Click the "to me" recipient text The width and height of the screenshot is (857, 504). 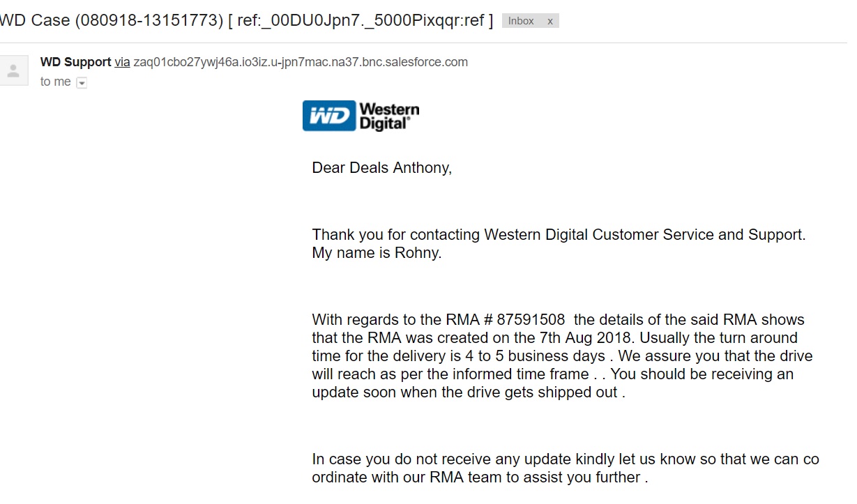click(56, 82)
